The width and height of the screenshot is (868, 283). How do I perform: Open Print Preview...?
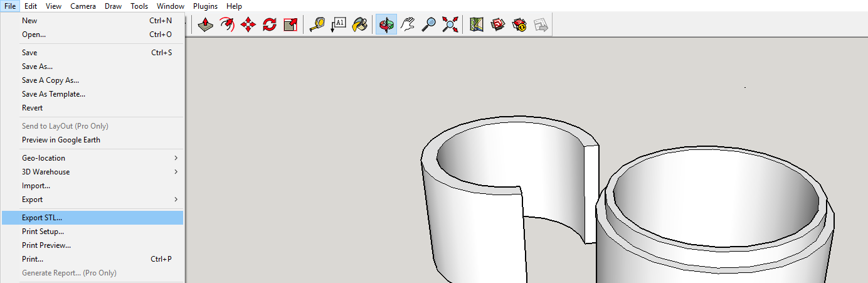[93, 245]
